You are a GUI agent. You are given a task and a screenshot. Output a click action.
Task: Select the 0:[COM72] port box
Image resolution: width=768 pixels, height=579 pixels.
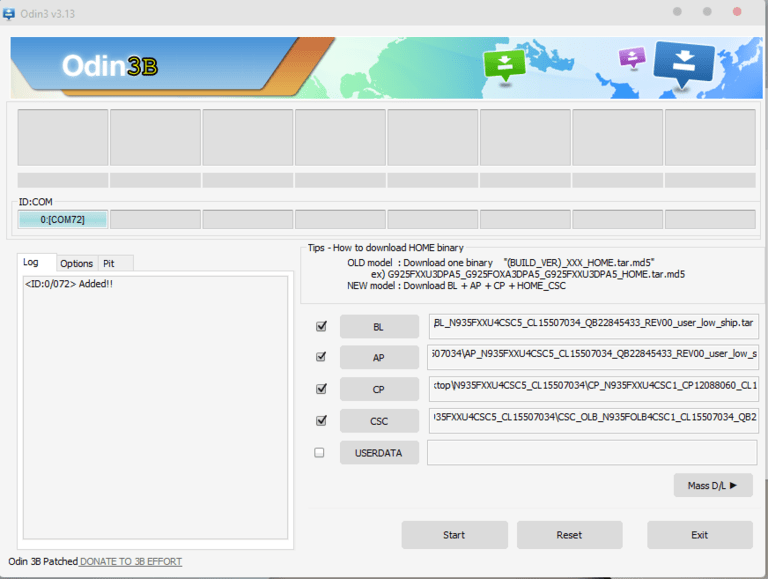(x=63, y=219)
